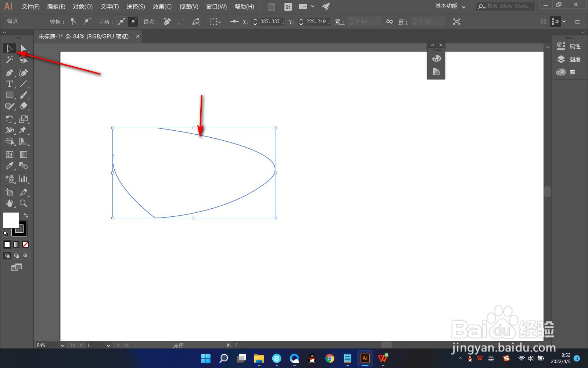588x368 pixels.
Task: Open the 属性 properties panel
Action: pos(569,46)
